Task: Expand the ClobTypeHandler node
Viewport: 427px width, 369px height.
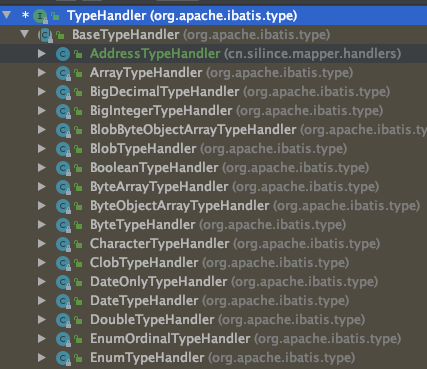Action: 42,262
